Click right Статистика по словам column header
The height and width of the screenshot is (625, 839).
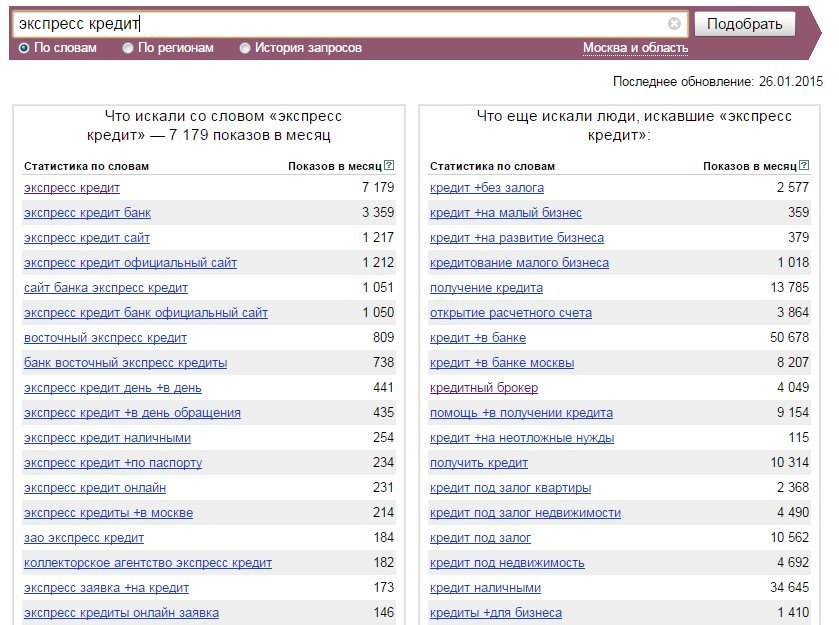tap(492, 166)
